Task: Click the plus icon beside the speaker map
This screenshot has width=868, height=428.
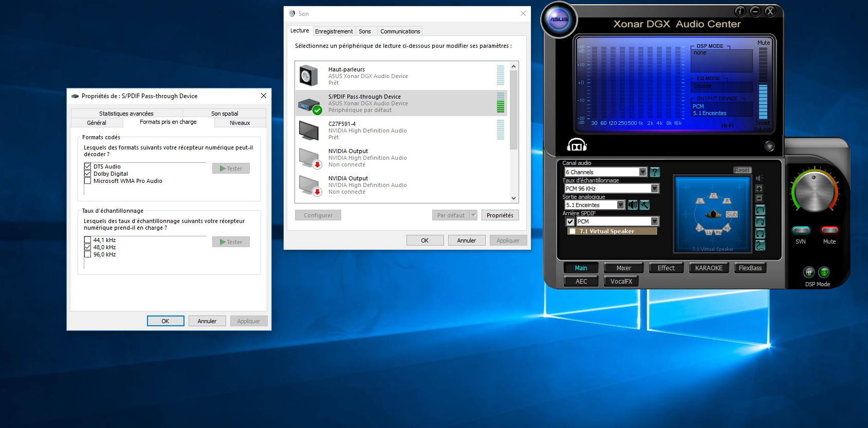Action: click(x=759, y=189)
